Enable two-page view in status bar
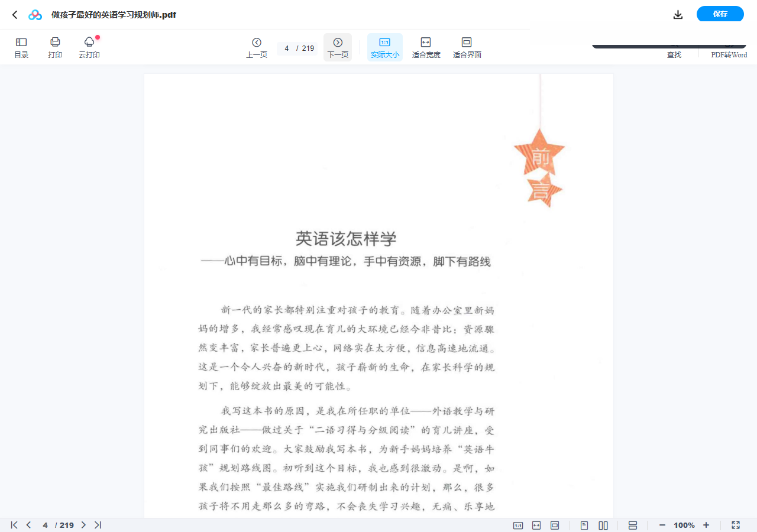This screenshot has width=757, height=532. (x=603, y=525)
